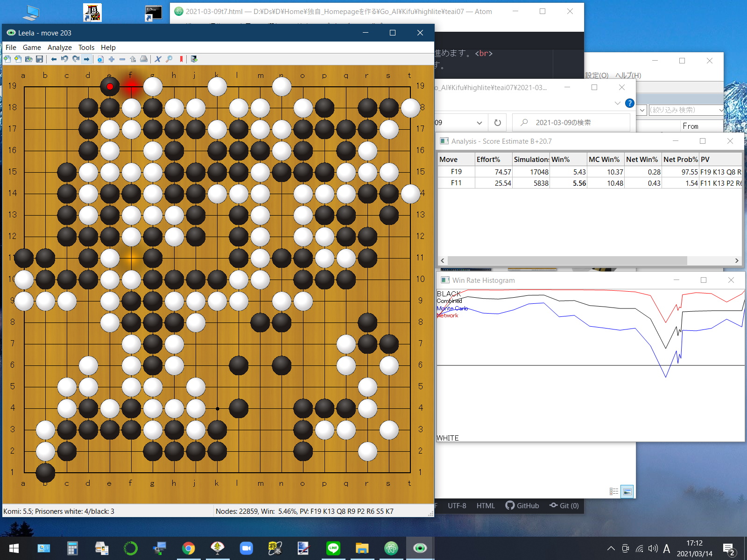747x560 pixels.
Task: Open the Tools menu in Leela
Action: point(86,48)
